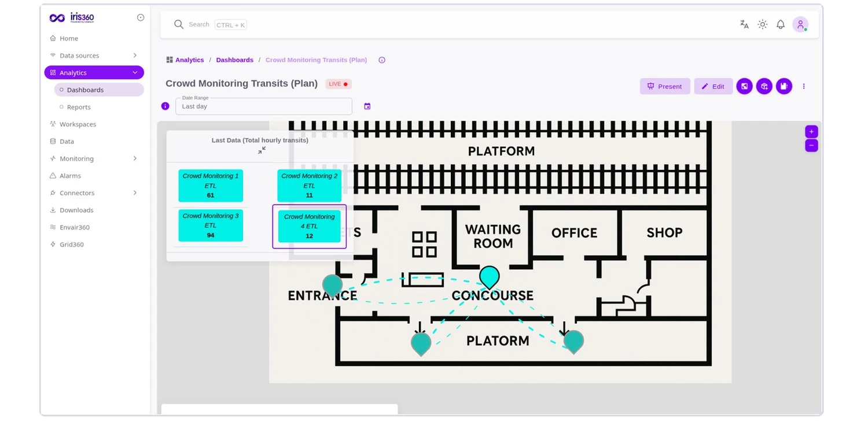
Task: Zoom in on the floor plan
Action: (x=811, y=132)
